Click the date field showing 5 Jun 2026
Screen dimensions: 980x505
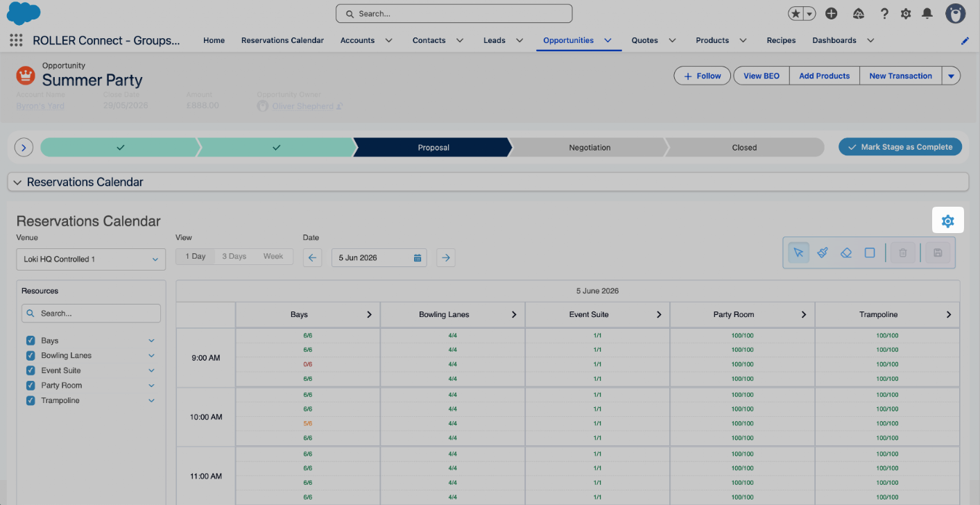(379, 258)
